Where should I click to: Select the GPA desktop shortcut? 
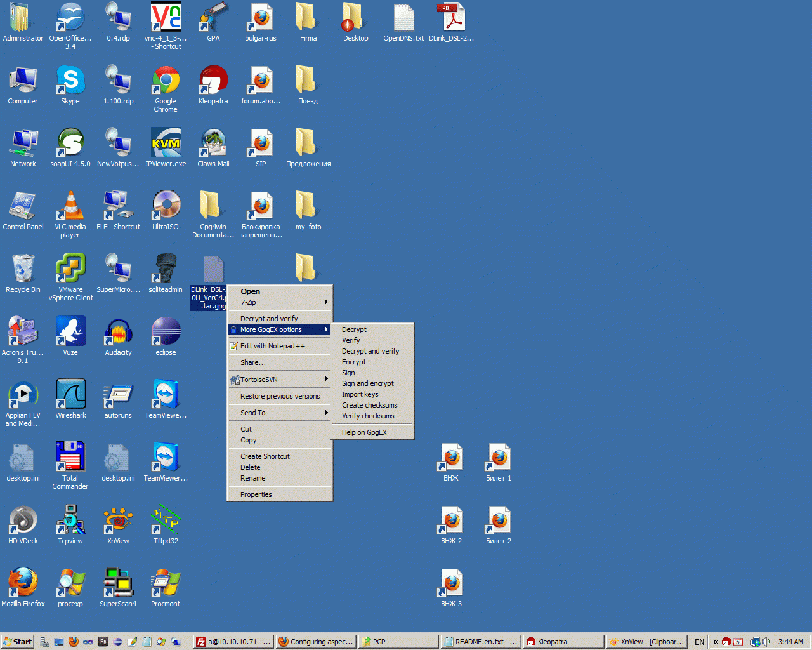(213, 22)
